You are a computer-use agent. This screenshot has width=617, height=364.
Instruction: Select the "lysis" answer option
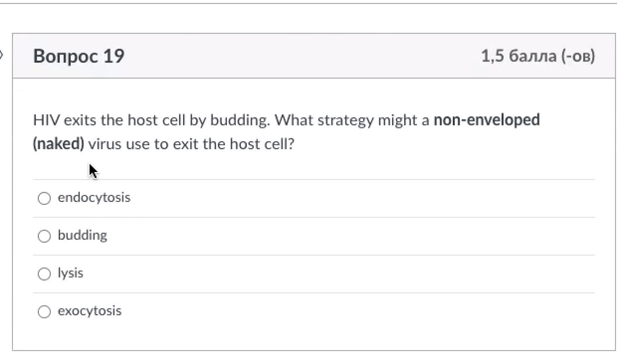tap(44, 273)
